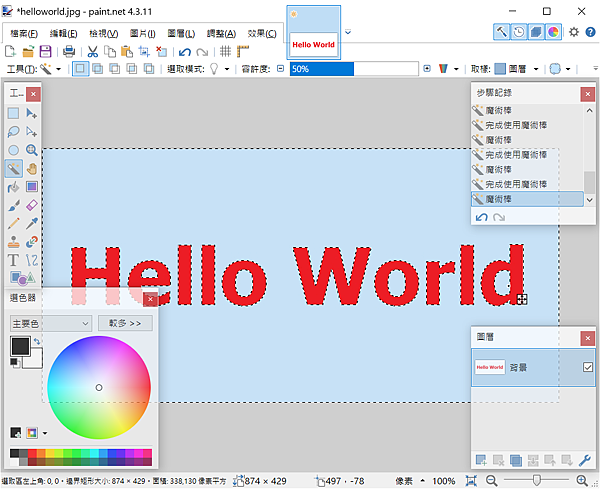Select the Zoom magnifier tool
Screen dimensions: 600x489
click(32, 150)
